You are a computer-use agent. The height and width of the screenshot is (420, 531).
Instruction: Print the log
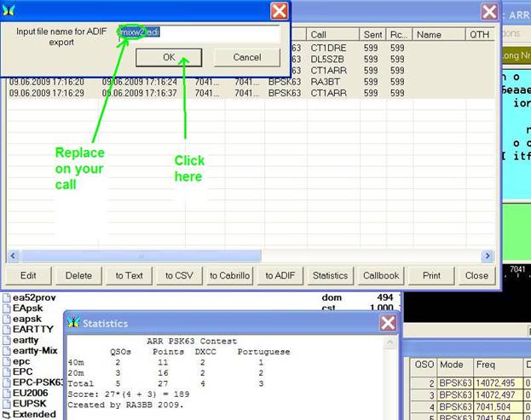point(430,275)
